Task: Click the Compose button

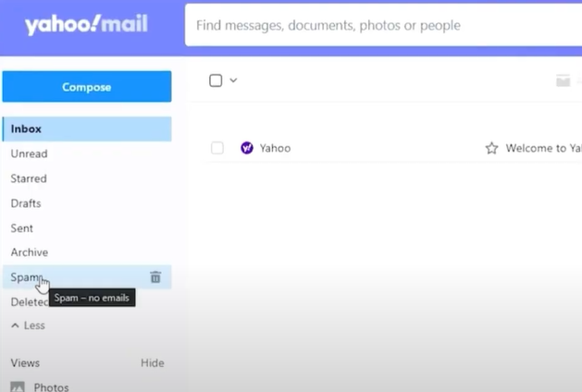Action: pyautogui.click(x=87, y=86)
